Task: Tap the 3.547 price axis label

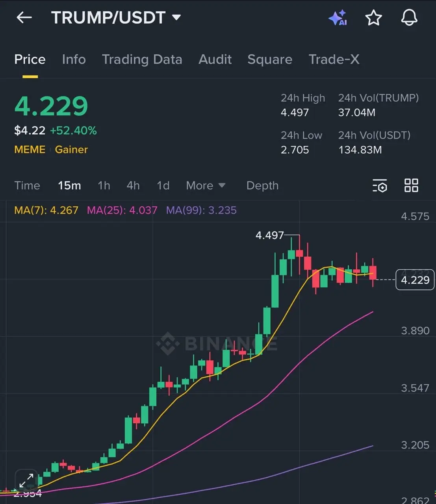Action: click(415, 388)
